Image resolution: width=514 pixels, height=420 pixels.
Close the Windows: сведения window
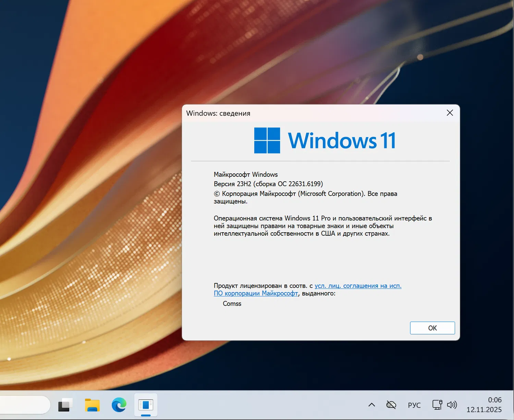tap(450, 113)
